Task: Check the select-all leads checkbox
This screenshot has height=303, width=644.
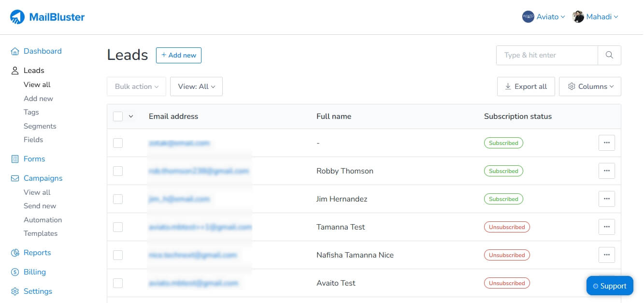Action: [118, 116]
